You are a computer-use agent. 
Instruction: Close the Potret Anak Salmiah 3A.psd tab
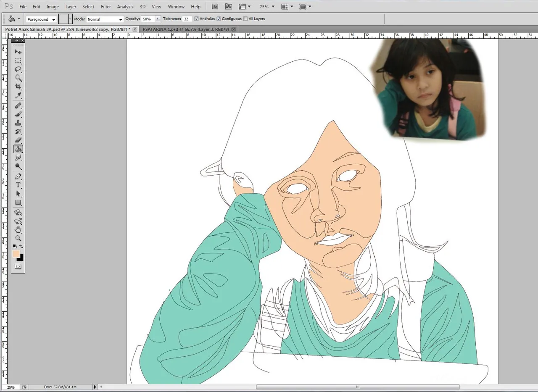pos(134,29)
